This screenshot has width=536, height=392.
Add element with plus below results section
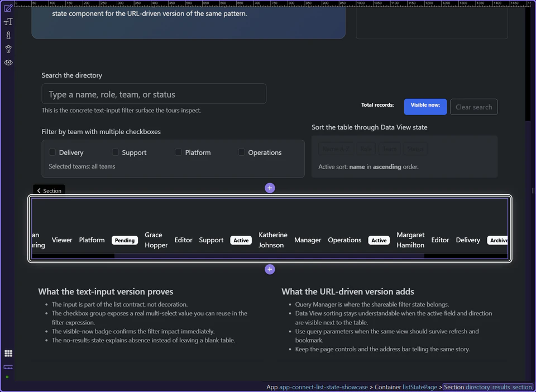click(270, 269)
